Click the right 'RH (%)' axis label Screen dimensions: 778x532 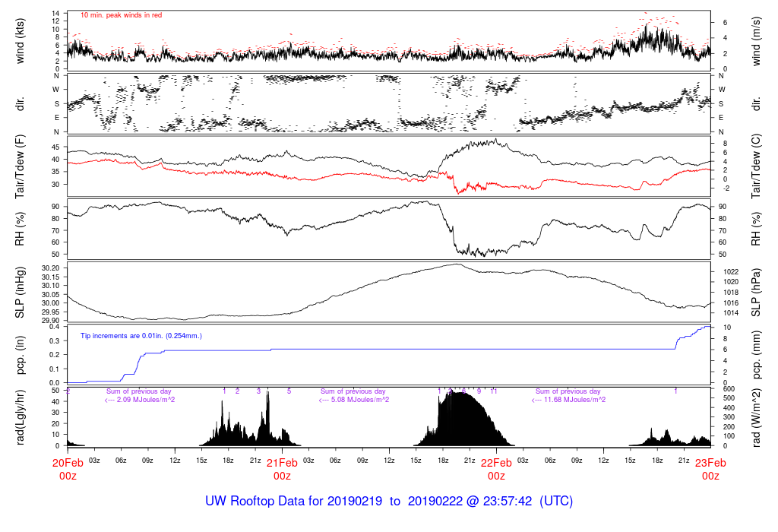tap(756, 230)
